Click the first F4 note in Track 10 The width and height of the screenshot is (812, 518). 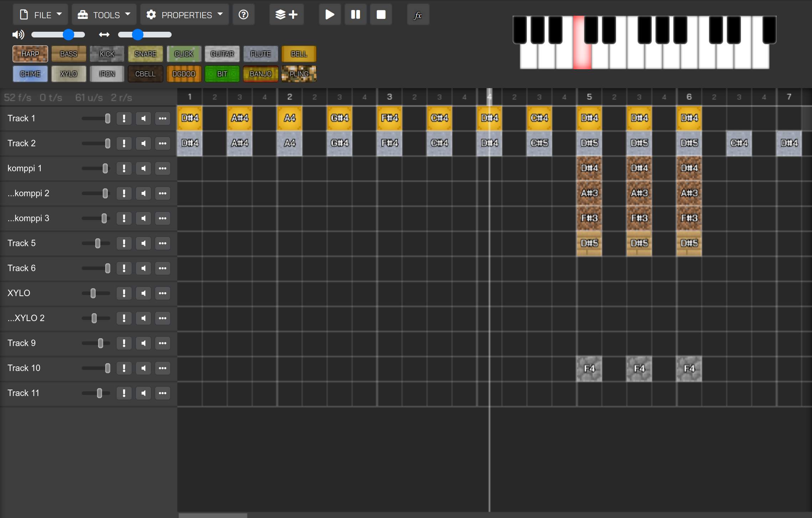pos(589,369)
